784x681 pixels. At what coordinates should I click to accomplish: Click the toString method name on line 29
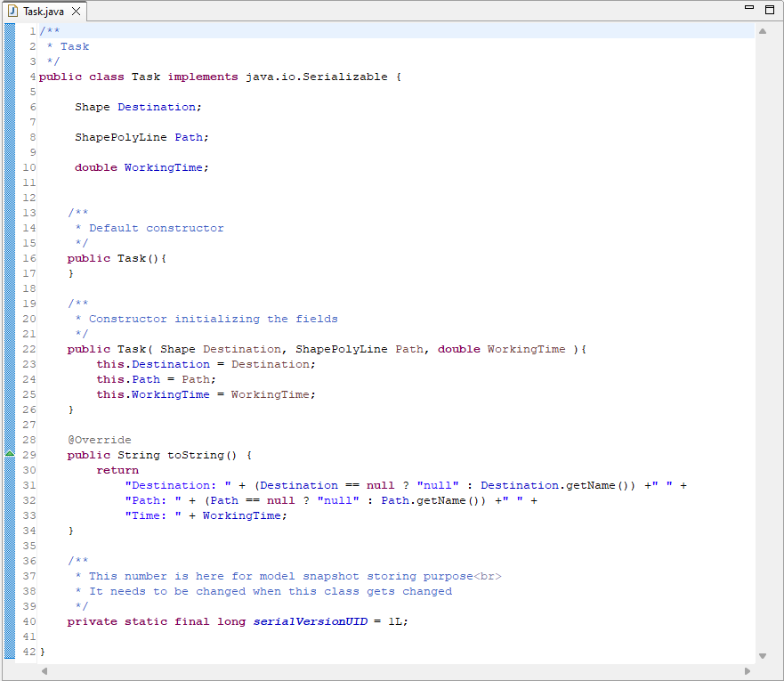pos(196,455)
